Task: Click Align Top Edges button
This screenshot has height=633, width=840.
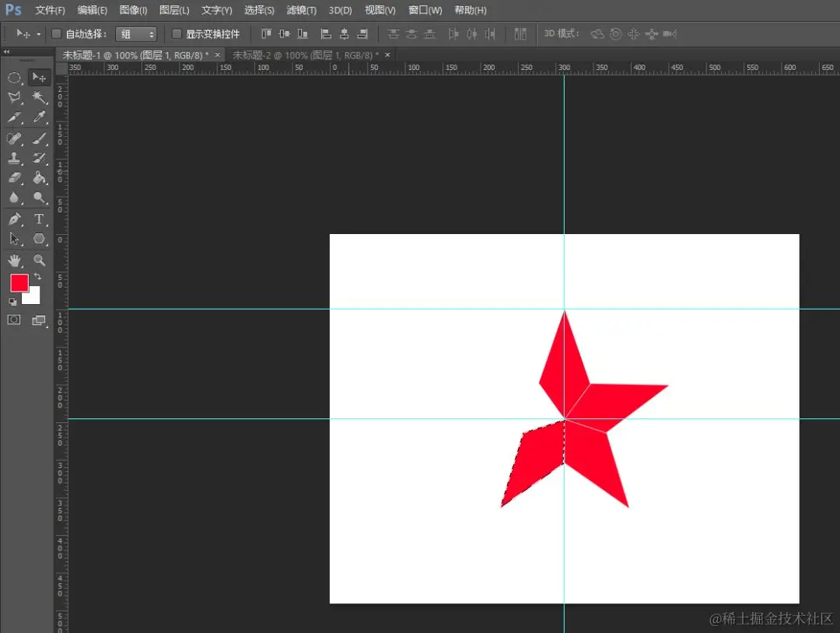Action: click(x=266, y=34)
